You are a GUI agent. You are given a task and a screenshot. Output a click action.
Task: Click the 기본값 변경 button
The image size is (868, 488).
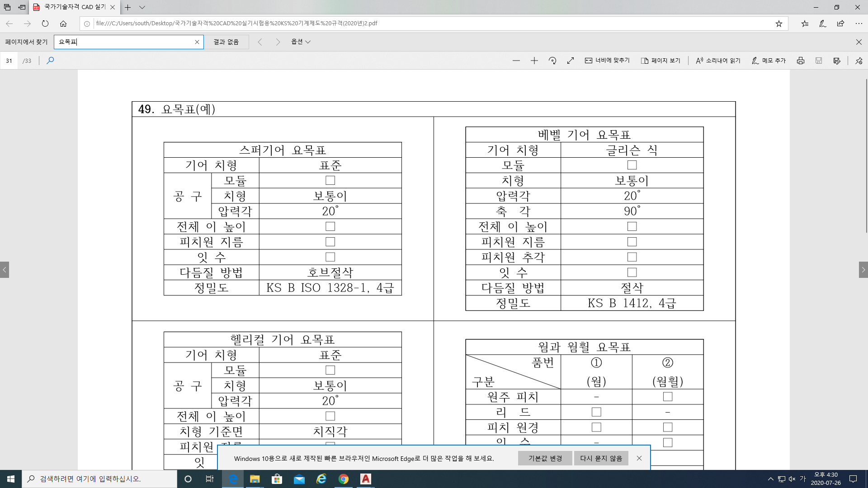545,458
